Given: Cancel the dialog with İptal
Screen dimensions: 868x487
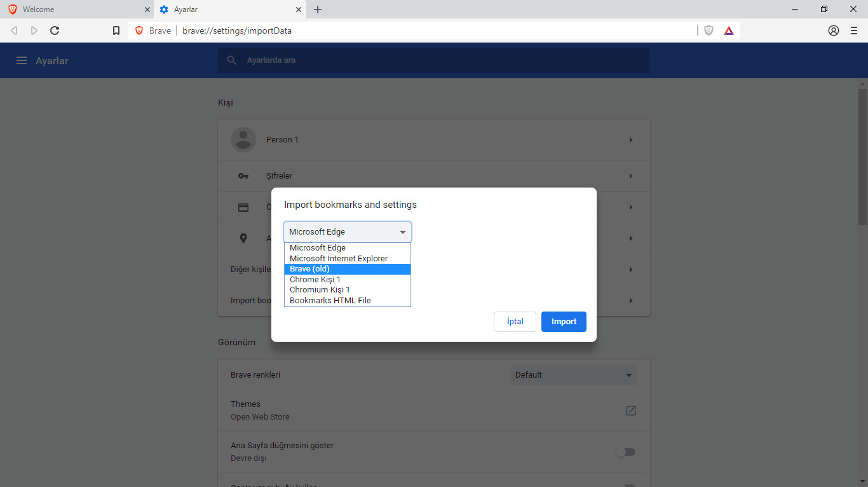Looking at the screenshot, I should coord(515,322).
